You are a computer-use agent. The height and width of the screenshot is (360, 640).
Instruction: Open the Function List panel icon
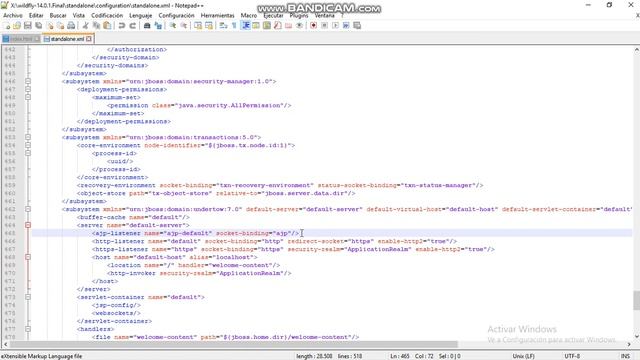277,25
